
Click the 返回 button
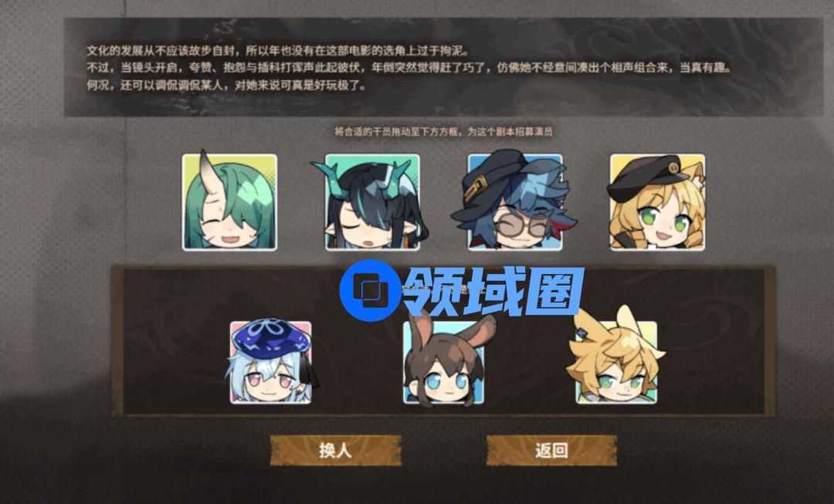coord(551,450)
